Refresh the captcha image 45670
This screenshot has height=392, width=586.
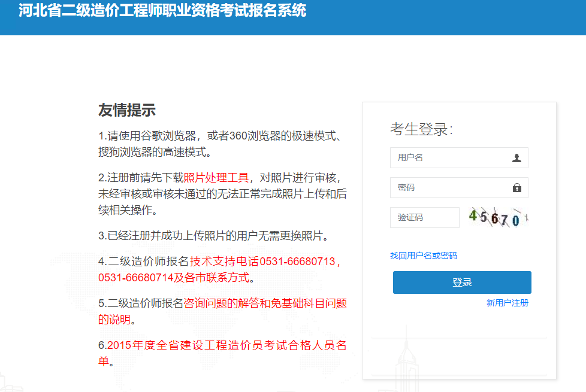point(498,217)
